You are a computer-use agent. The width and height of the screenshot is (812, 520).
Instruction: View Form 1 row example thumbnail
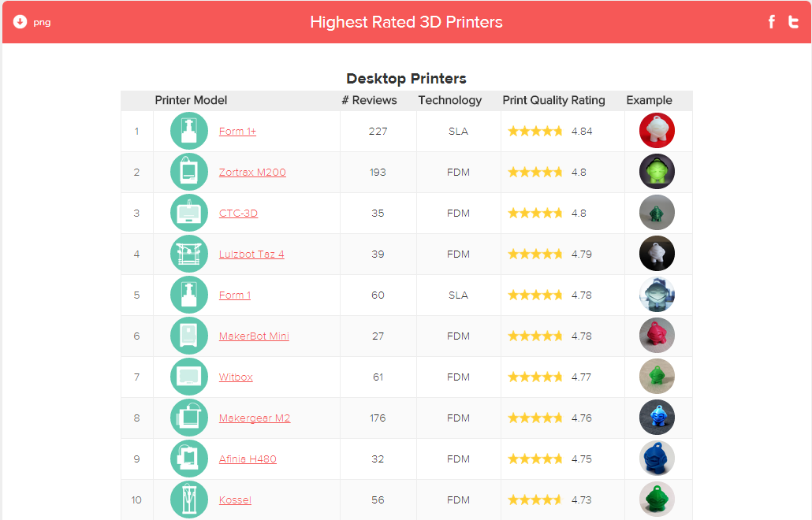point(657,295)
